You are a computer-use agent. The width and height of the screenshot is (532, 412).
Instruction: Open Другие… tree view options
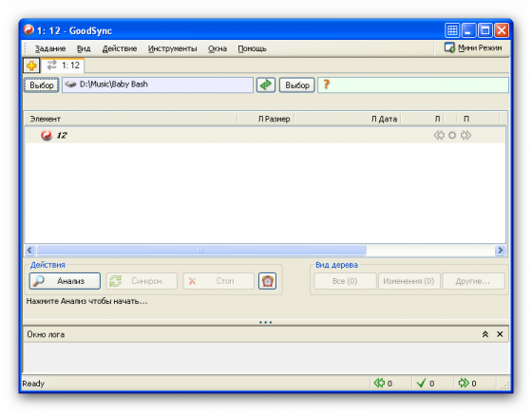473,281
